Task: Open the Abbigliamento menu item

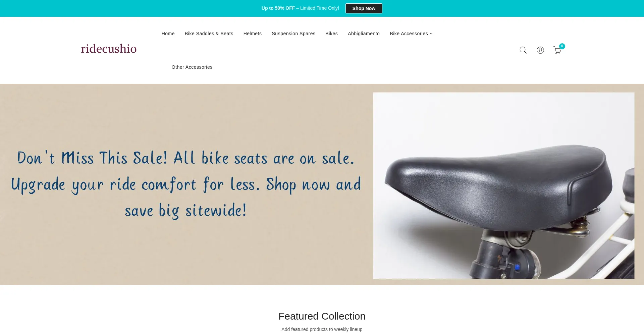Action: point(364,34)
